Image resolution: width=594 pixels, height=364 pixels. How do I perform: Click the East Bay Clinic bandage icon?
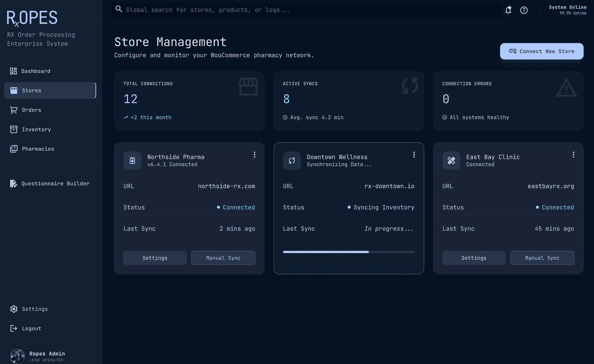[x=451, y=161]
